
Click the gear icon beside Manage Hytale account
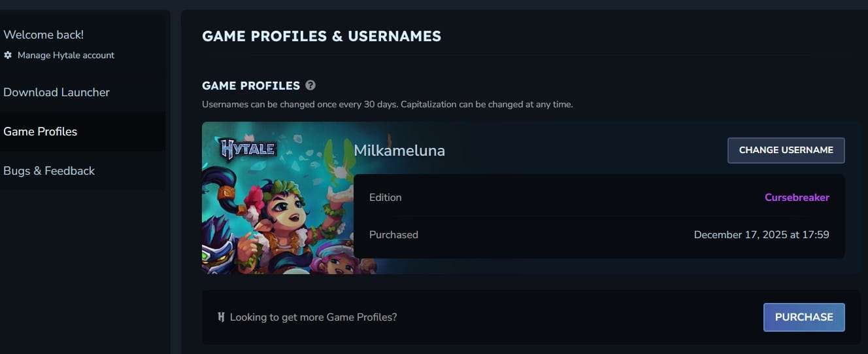coord(8,56)
